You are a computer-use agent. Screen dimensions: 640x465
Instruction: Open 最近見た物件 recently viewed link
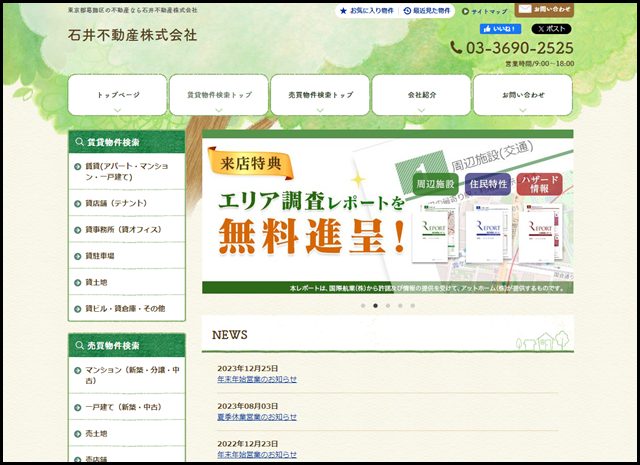(427, 11)
